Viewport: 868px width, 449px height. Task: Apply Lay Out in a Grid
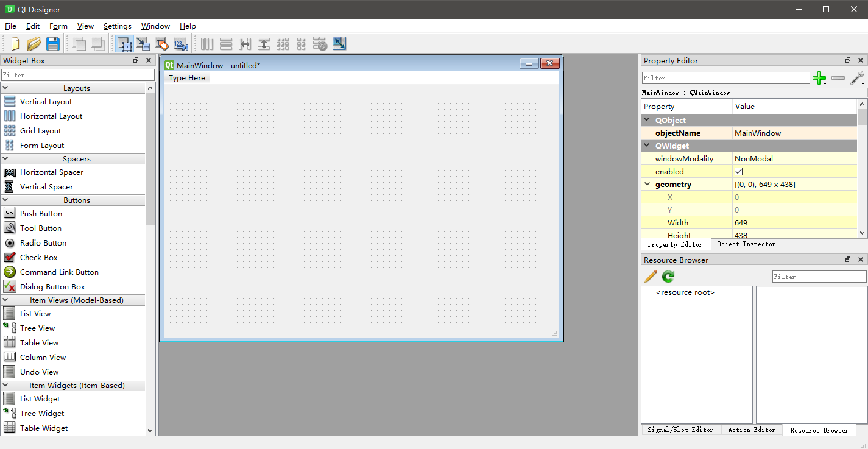pyautogui.click(x=283, y=44)
